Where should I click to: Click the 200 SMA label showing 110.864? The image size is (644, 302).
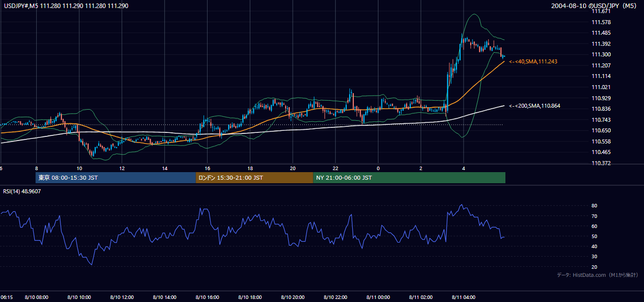(534, 106)
